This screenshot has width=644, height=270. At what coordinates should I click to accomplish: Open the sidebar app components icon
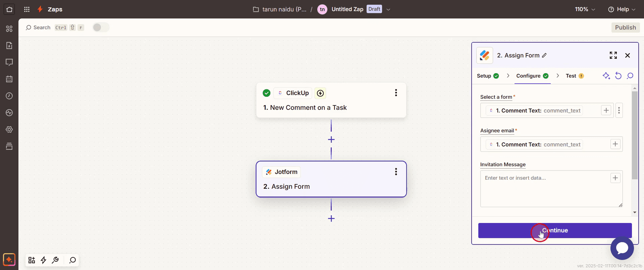pyautogui.click(x=9, y=29)
